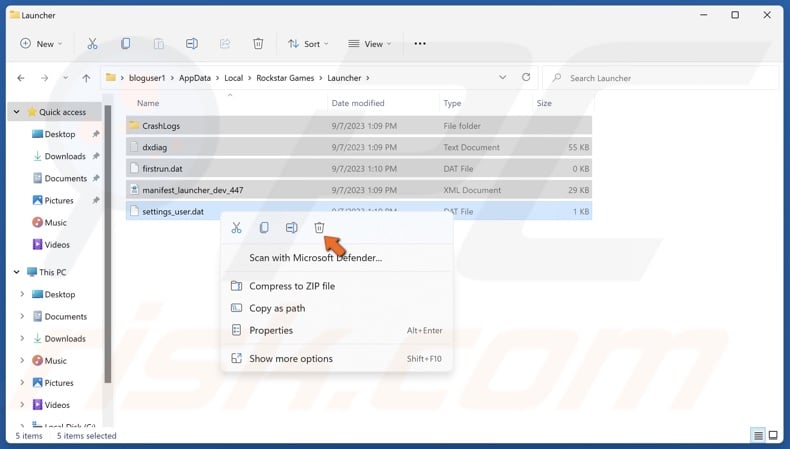790x449 pixels.
Task: Select Quick access in navigation pane
Action: (x=62, y=112)
